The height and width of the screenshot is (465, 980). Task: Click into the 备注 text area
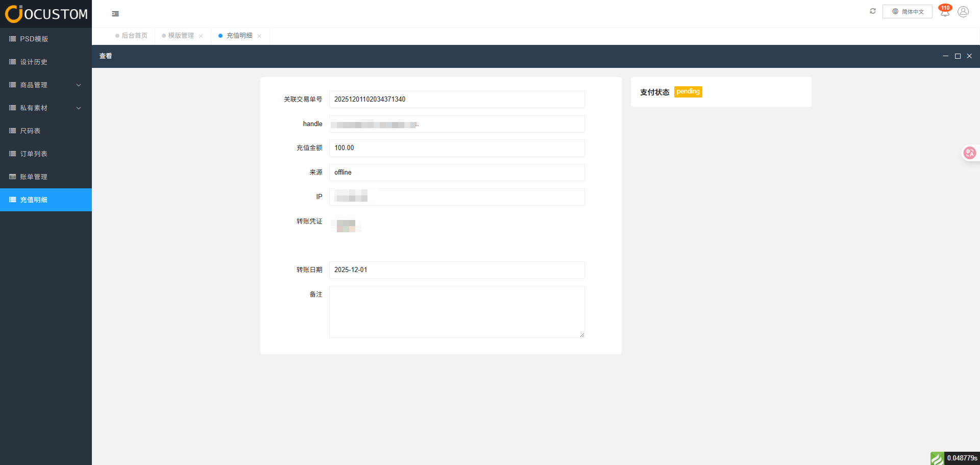[456, 311]
